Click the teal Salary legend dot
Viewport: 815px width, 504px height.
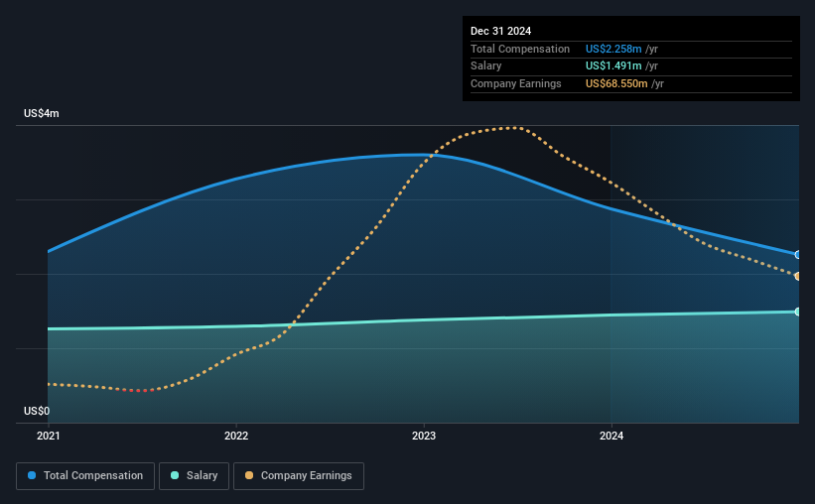175,475
